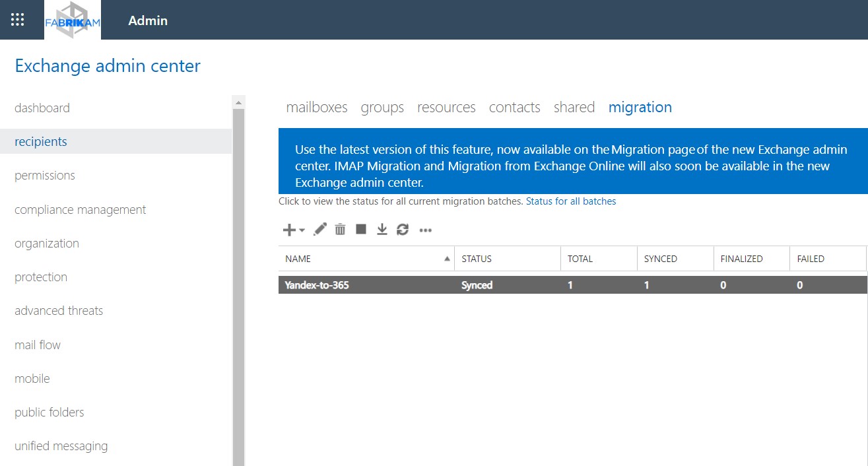The image size is (868, 466).
Task: Stop the migration with the square icon
Action: click(x=361, y=229)
